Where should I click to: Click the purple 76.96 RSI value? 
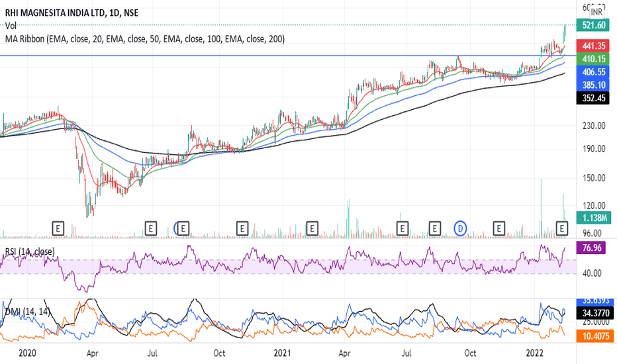click(x=591, y=248)
